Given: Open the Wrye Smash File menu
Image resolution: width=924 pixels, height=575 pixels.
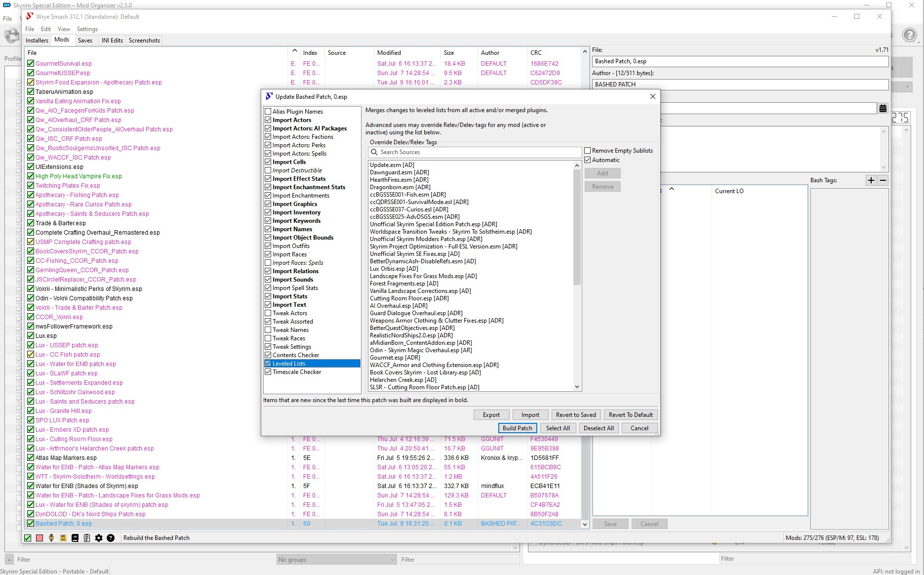Looking at the screenshot, I should point(30,29).
